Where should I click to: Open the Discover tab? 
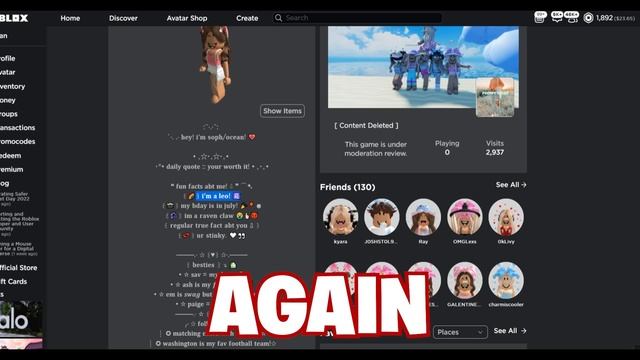point(123,18)
